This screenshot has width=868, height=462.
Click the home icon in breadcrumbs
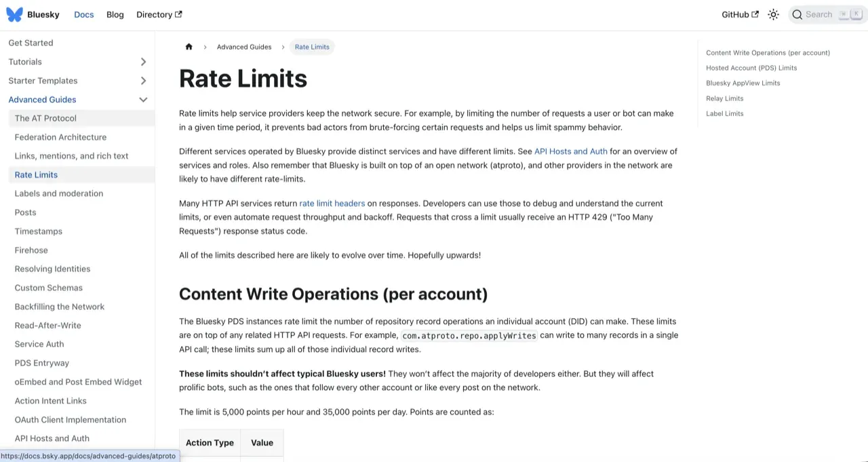click(x=189, y=47)
